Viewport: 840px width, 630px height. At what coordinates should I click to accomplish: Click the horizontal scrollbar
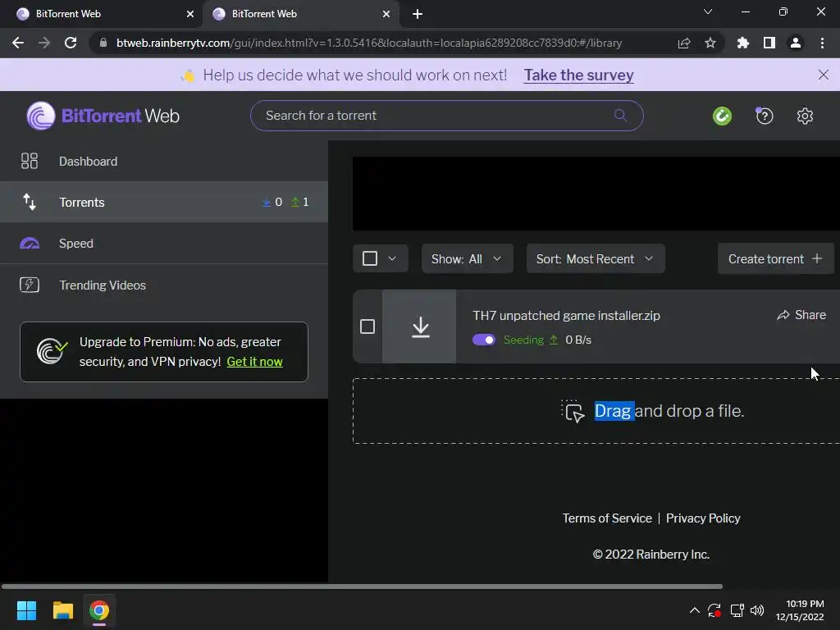click(362, 587)
